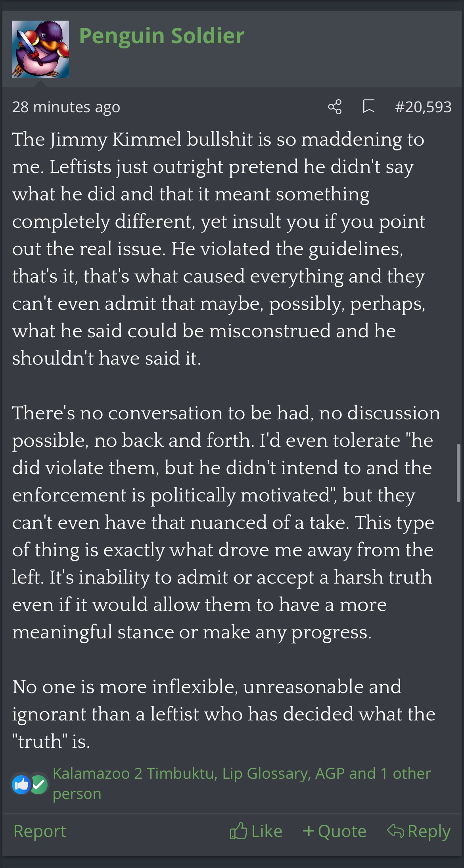Show the "1 other person" reactions
464x868 pixels.
[405, 774]
